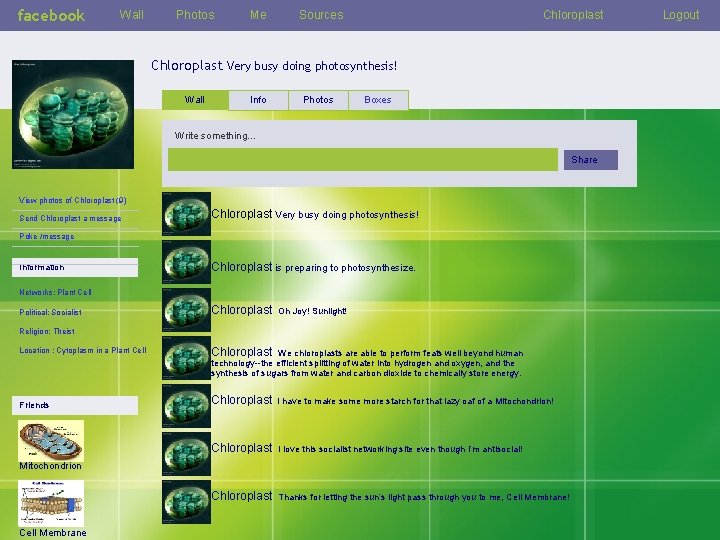
Task: Click avatar beside 'make some more starch' post
Action: 186,406
